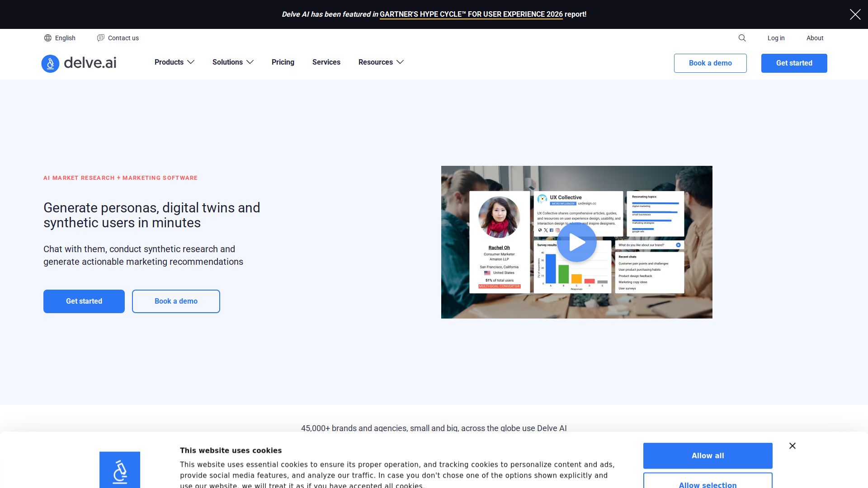Click the hero Book a demo button
Viewport: 868px width, 488px height.
(176, 301)
